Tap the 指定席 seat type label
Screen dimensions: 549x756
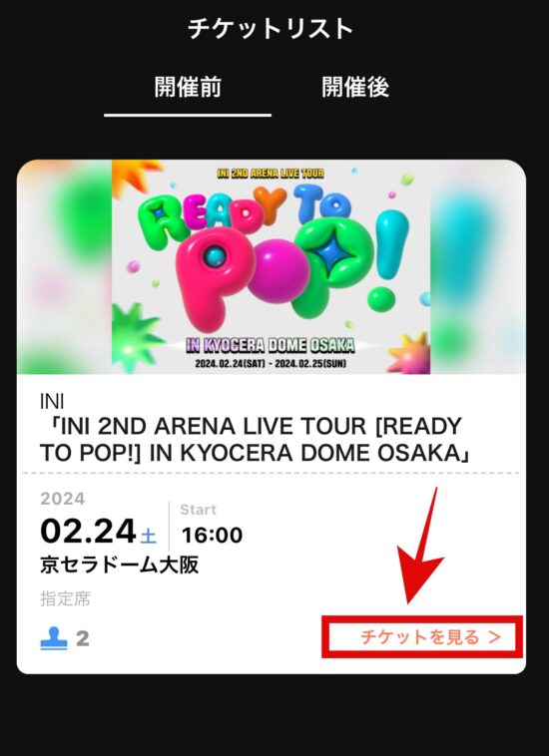[65, 598]
